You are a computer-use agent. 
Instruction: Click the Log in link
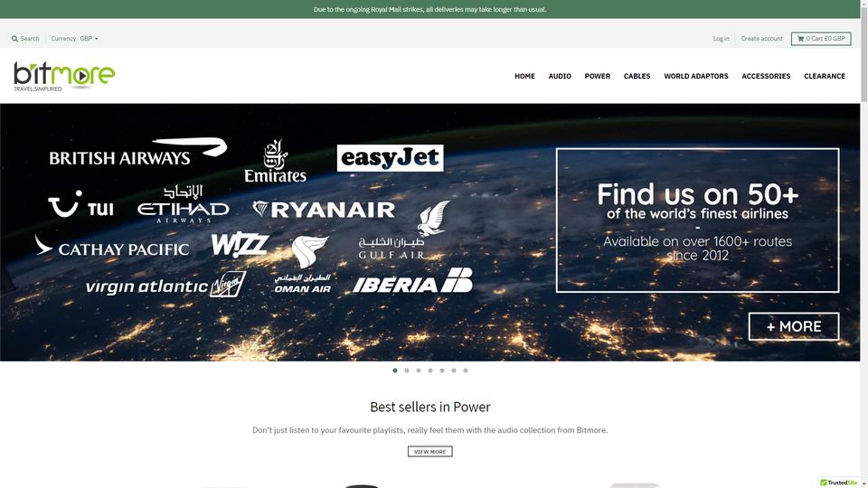point(721,39)
